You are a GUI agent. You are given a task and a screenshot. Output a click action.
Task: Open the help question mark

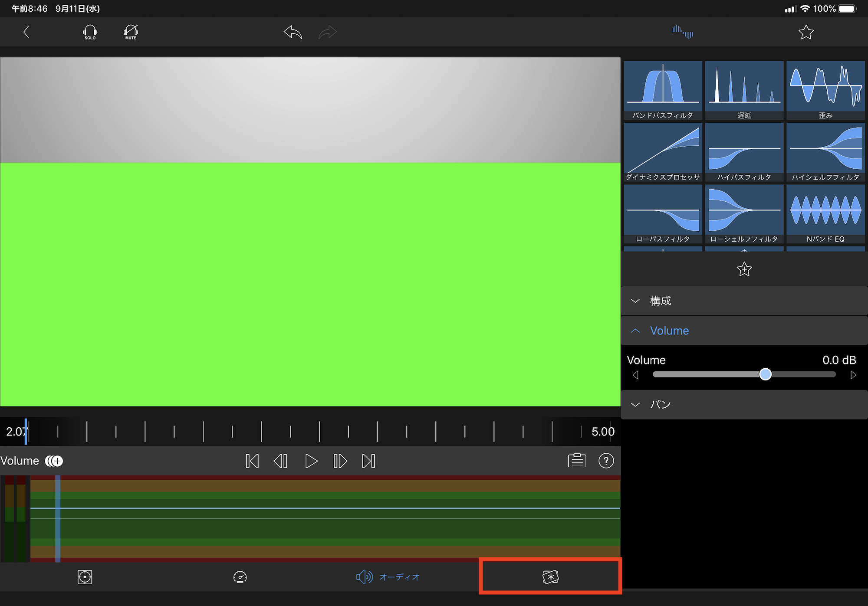pyautogui.click(x=606, y=461)
